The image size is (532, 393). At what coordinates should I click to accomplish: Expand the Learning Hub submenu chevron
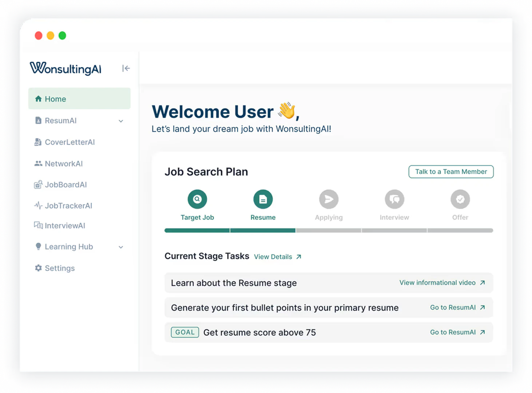(121, 247)
